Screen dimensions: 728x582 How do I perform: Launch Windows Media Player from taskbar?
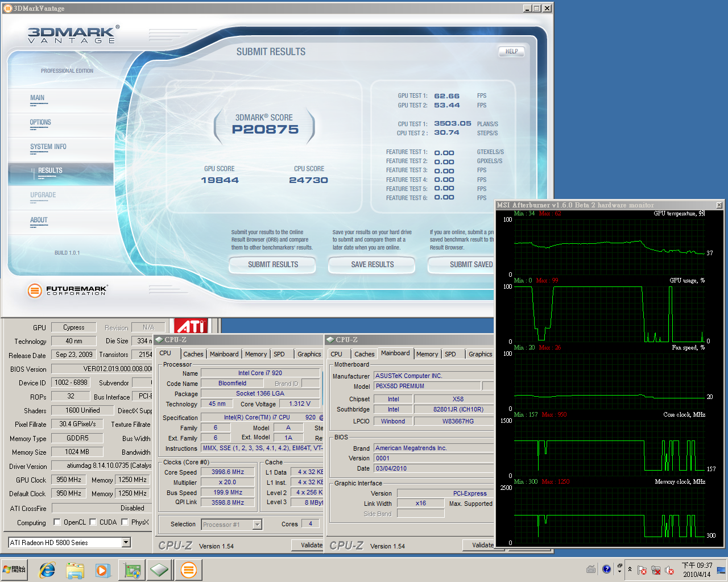[103, 569]
